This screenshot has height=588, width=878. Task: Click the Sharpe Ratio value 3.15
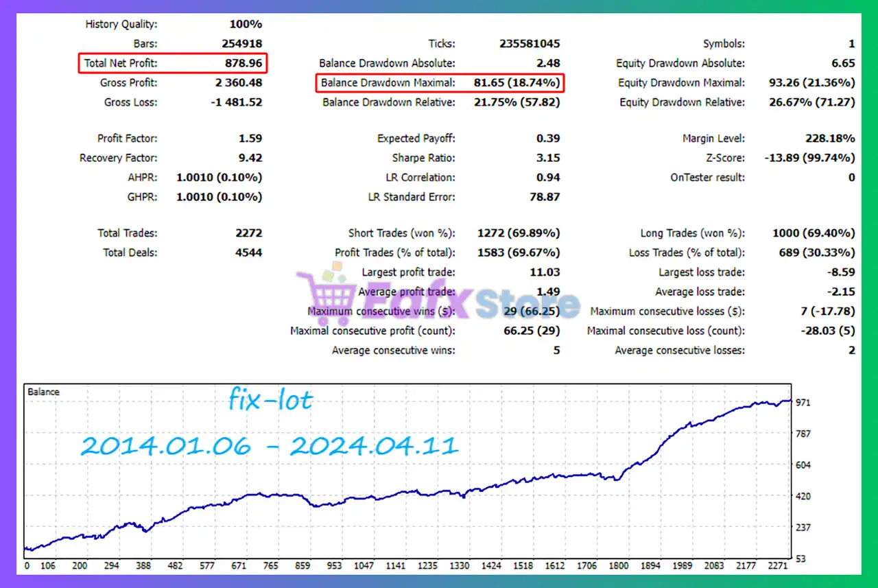coord(548,158)
